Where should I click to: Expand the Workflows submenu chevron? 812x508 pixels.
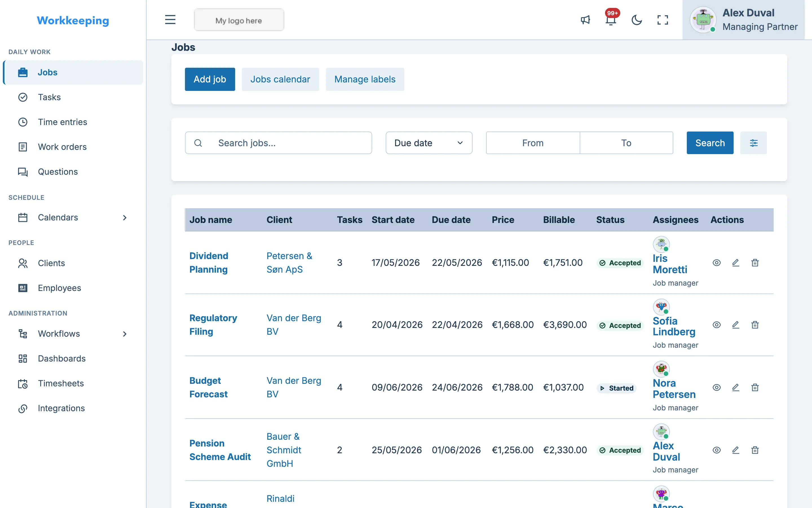pos(125,334)
